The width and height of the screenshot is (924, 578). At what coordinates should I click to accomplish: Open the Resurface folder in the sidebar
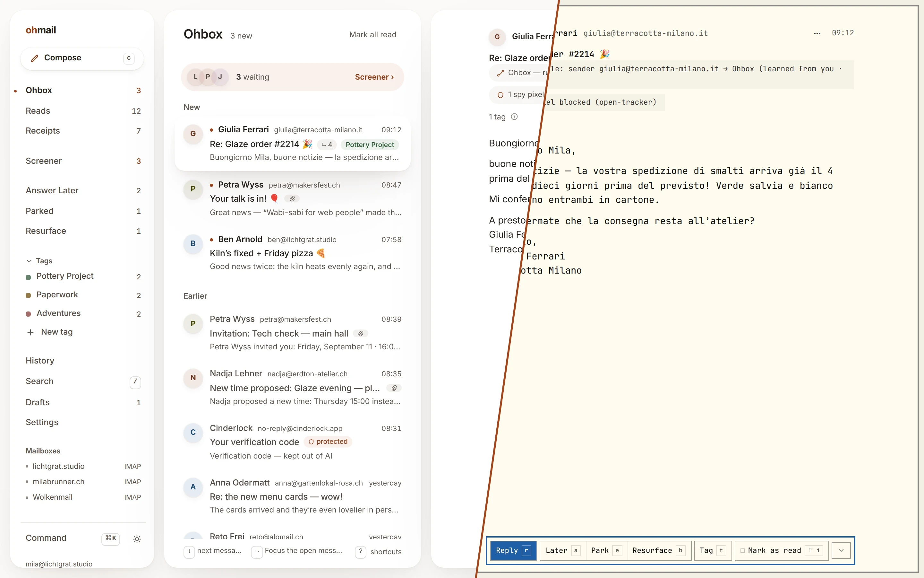[83, 231]
